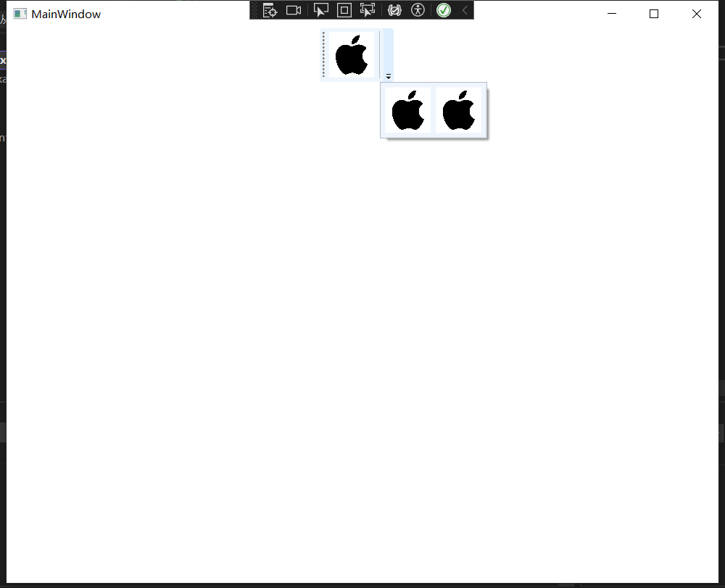Click the MainWindow app icon in title bar
The height and width of the screenshot is (588, 725).
coord(20,14)
